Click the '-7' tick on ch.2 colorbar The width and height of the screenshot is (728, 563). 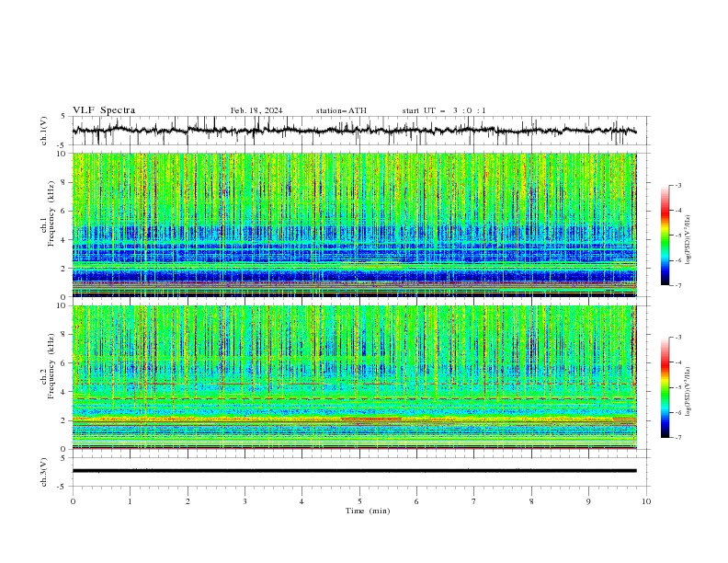(x=677, y=438)
